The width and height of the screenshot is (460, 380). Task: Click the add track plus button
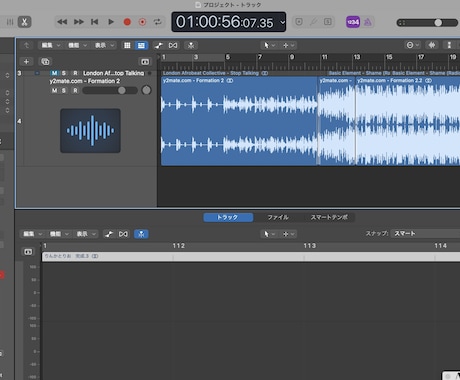coord(26,62)
